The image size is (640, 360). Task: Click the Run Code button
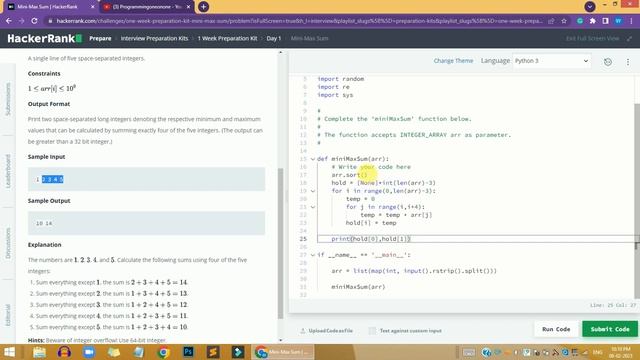[556, 329]
